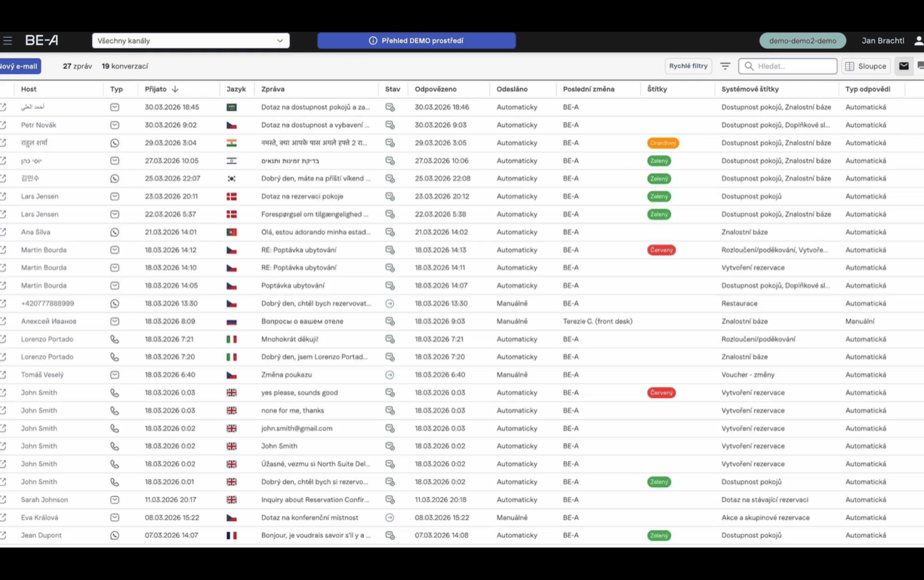Click the Italian flag in the 18.03.2026 7:20 row
924x580 pixels.
click(x=232, y=357)
